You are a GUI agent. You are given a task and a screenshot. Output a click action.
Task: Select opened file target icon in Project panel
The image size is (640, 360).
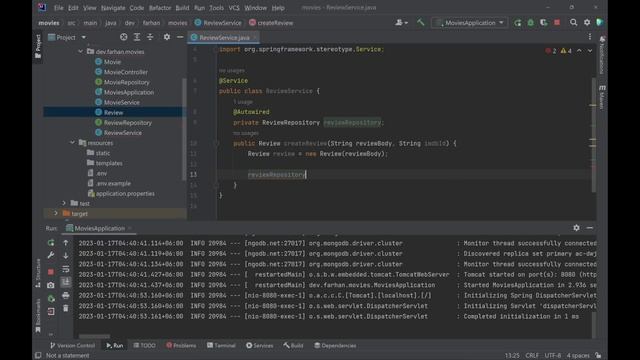[124, 37]
